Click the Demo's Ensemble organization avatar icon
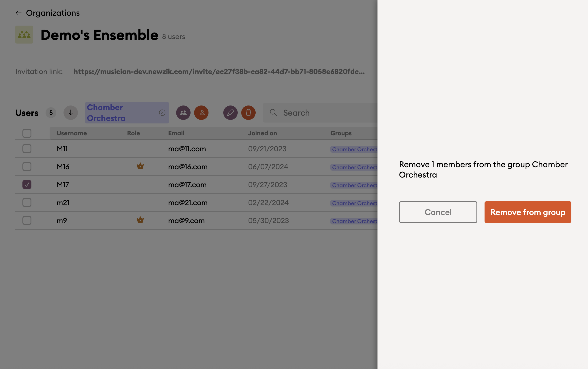This screenshot has height=369, width=588. [x=24, y=35]
